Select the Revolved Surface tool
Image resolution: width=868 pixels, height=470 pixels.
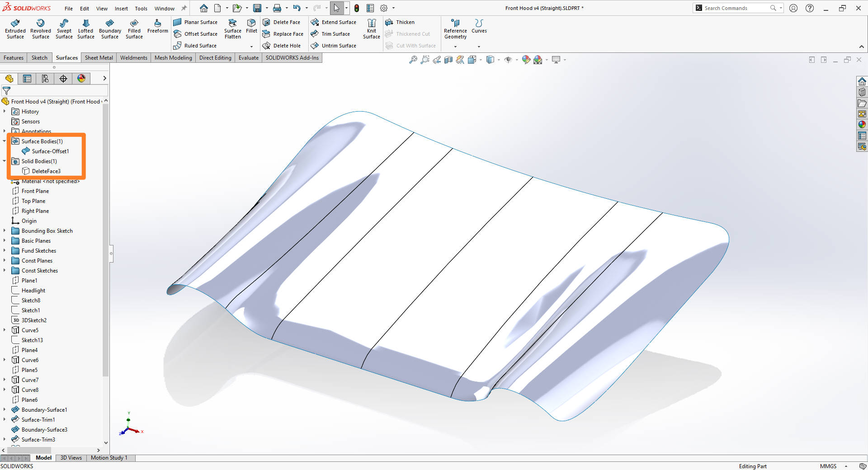40,29
